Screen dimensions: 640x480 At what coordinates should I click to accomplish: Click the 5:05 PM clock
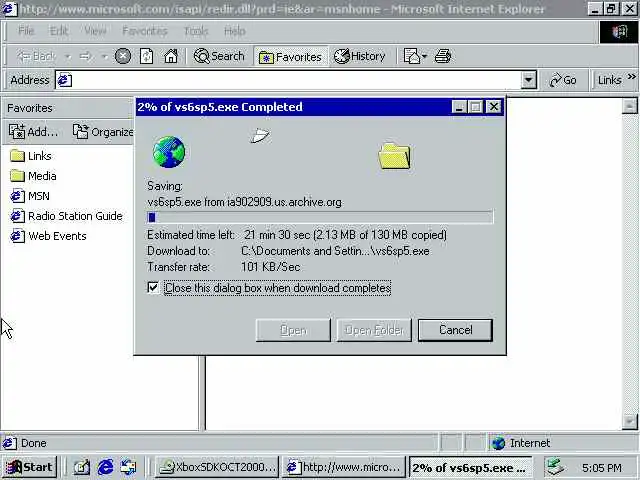(x=602, y=467)
